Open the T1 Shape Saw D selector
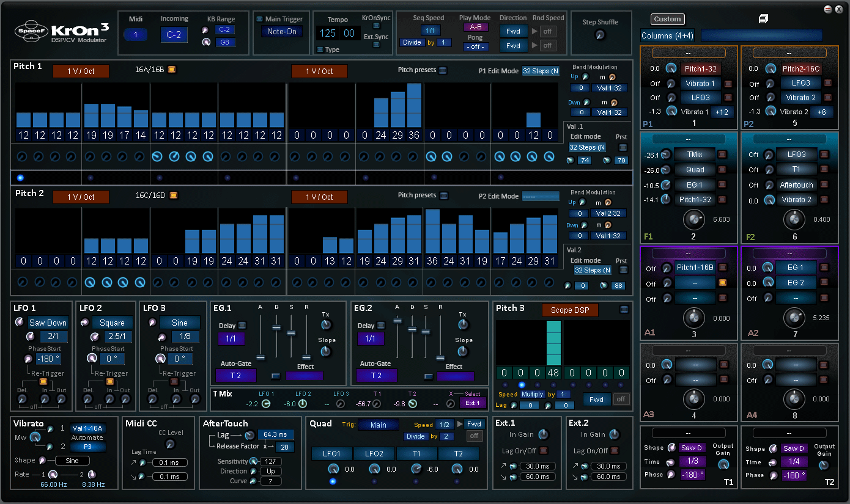 point(692,448)
